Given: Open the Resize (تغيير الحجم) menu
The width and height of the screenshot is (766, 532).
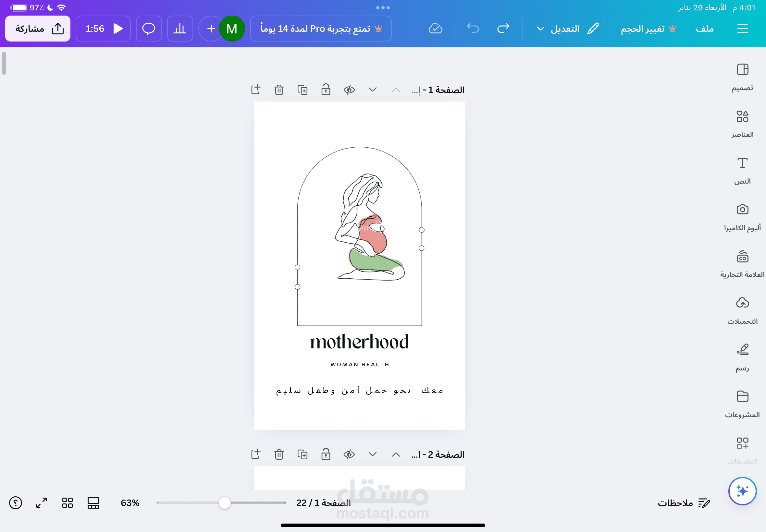Looking at the screenshot, I should click(648, 28).
